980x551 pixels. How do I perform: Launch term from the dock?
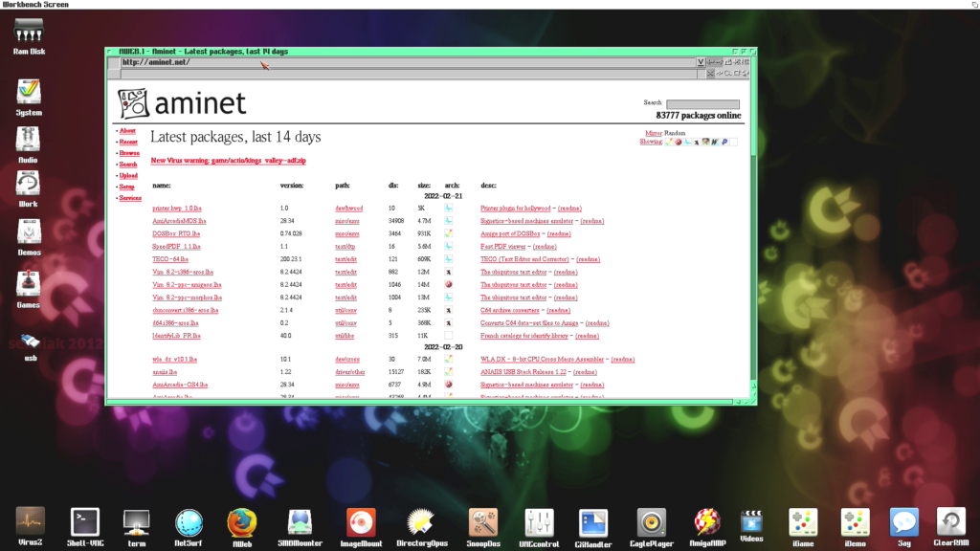coord(136,528)
